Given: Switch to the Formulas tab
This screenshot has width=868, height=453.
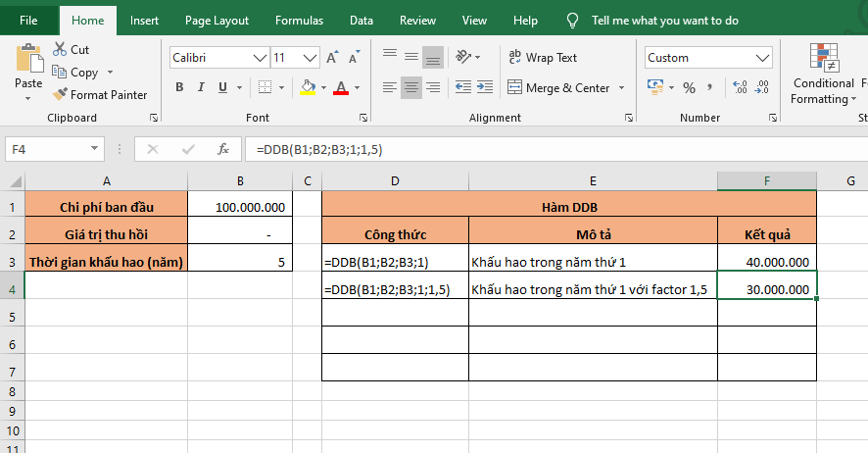Looking at the screenshot, I should [x=299, y=20].
